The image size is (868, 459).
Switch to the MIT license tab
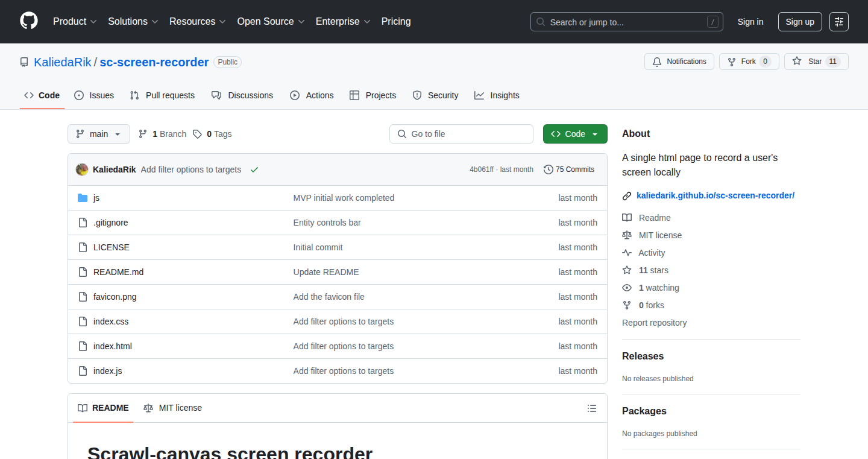(x=172, y=408)
